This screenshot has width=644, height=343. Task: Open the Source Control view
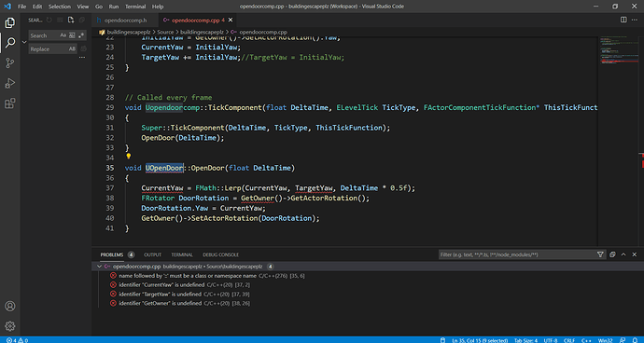[x=10, y=63]
